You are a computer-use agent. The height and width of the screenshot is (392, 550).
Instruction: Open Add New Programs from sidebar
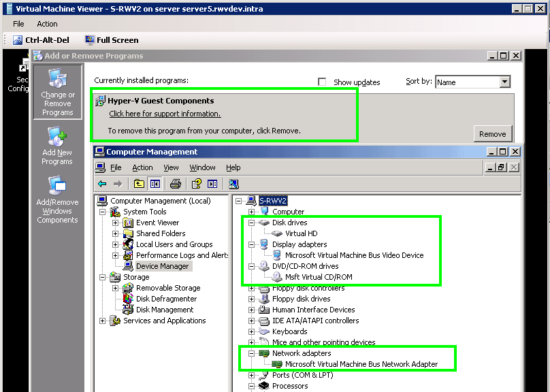click(x=57, y=146)
